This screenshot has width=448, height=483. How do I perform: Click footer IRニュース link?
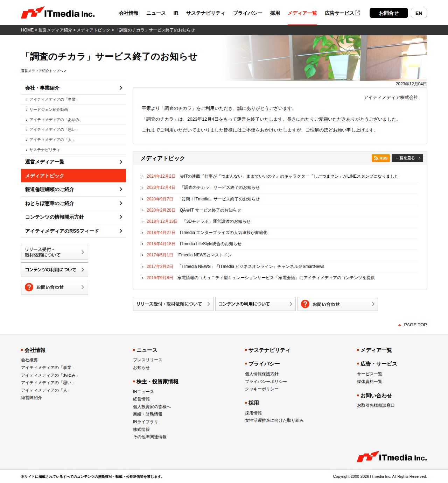143,392
